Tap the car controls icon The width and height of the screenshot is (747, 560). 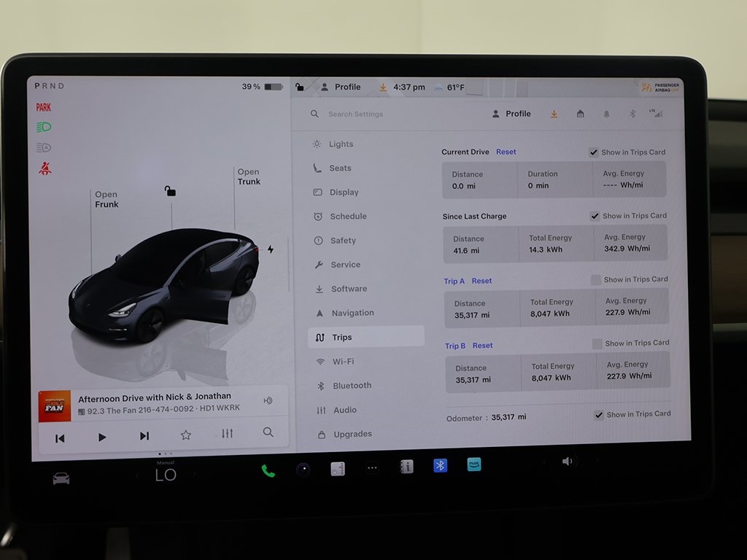tap(61, 478)
